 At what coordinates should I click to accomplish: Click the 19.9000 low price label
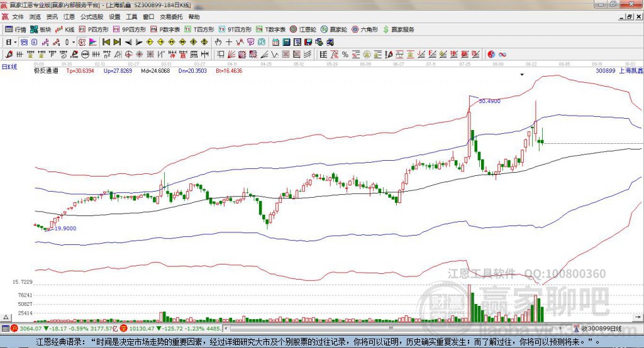(65, 229)
